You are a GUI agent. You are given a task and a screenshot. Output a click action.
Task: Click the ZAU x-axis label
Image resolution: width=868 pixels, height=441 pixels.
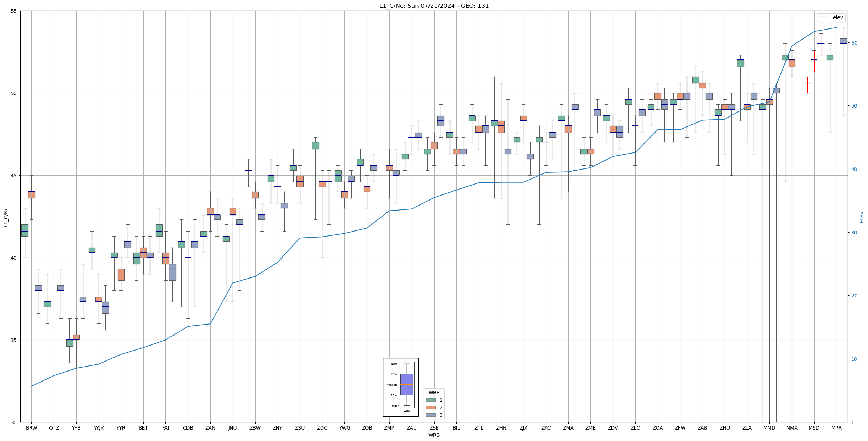click(412, 428)
